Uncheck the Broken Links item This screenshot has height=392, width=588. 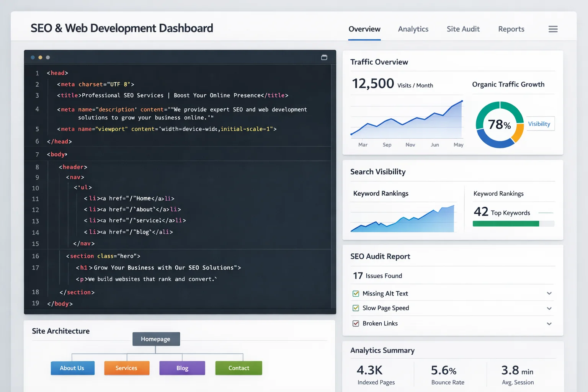(x=356, y=323)
